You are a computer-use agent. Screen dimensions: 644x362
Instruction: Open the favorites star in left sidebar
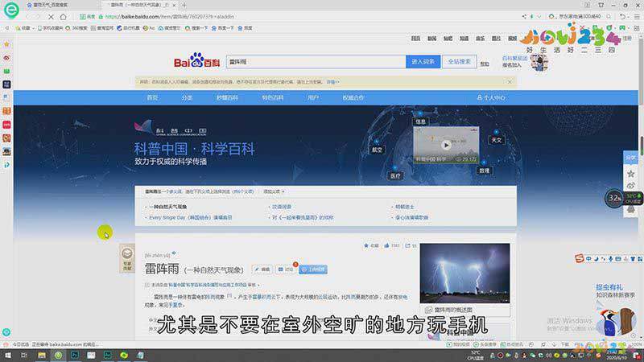[6, 44]
